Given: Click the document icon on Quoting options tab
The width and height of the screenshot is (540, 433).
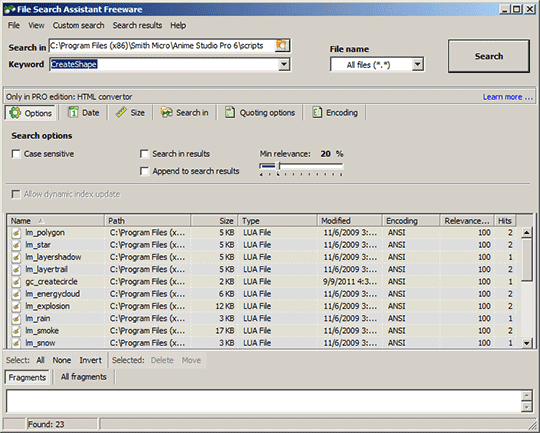Looking at the screenshot, I should (230, 112).
